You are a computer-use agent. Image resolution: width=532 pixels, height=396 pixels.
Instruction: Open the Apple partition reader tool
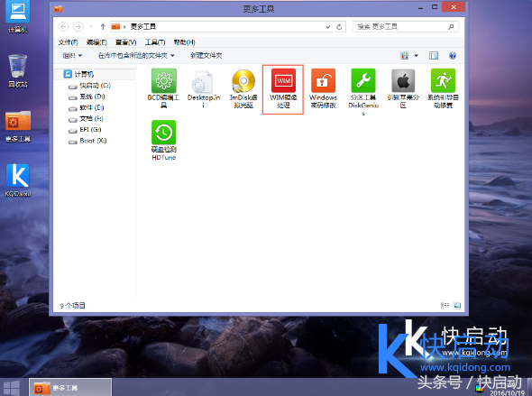(x=403, y=88)
